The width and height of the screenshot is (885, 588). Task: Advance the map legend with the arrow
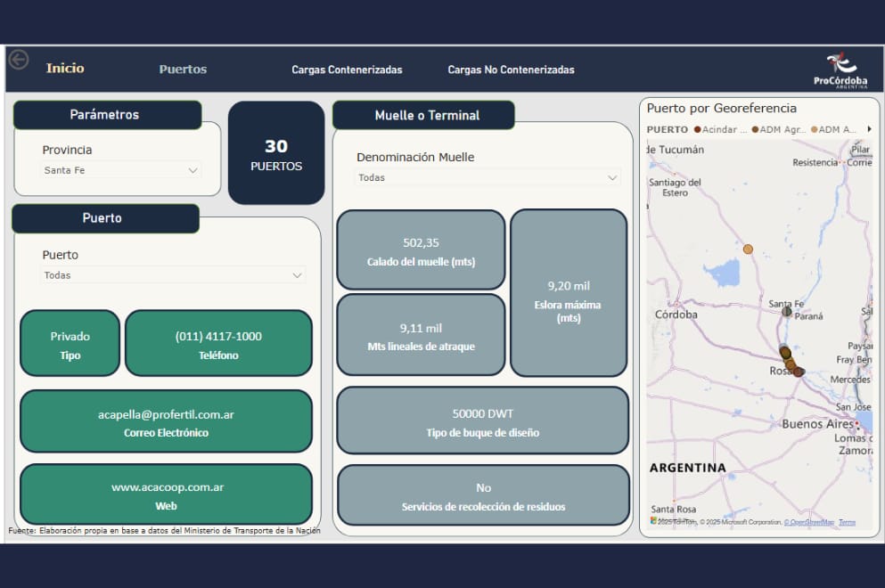click(869, 129)
